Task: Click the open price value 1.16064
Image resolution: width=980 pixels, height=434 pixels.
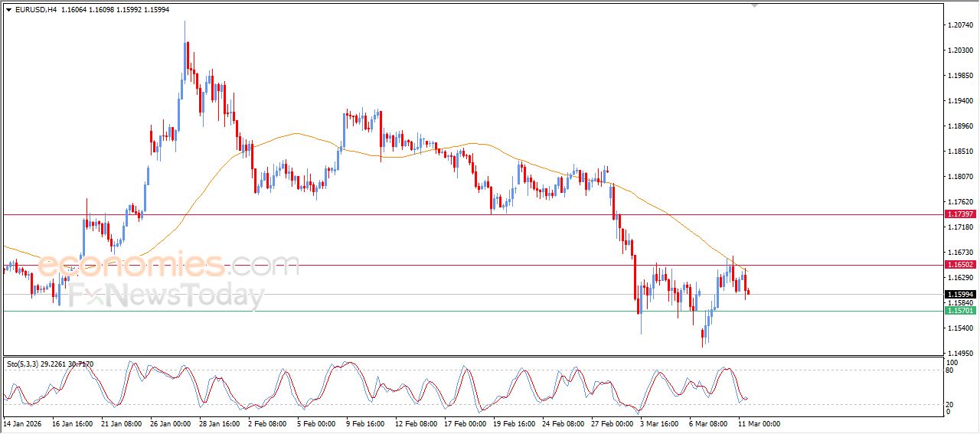Action: 74,9
